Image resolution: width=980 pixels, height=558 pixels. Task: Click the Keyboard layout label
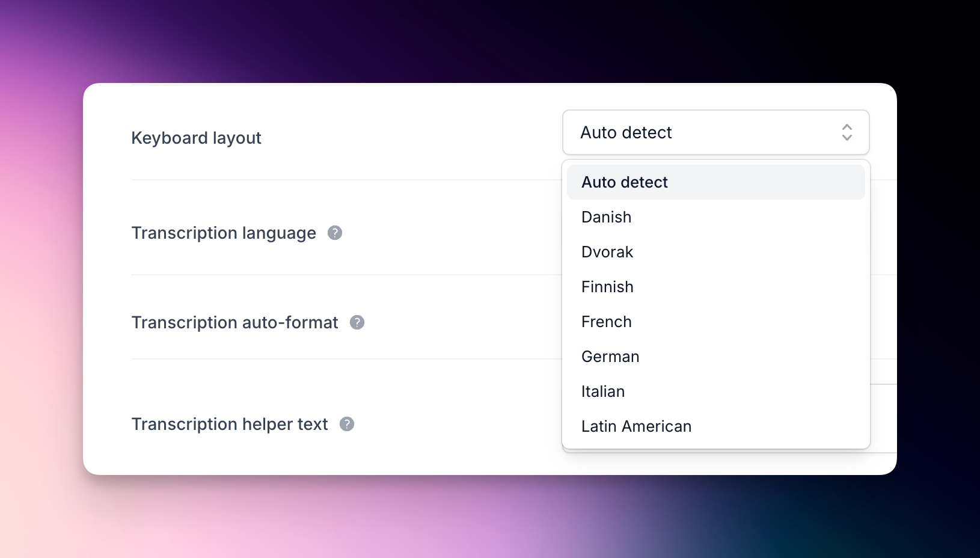coord(196,138)
